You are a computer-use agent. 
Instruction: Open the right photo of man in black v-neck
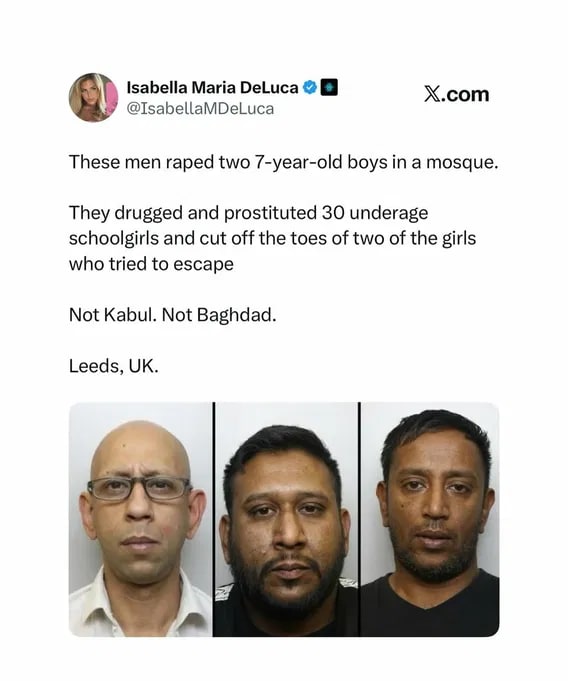pyautogui.click(x=429, y=519)
